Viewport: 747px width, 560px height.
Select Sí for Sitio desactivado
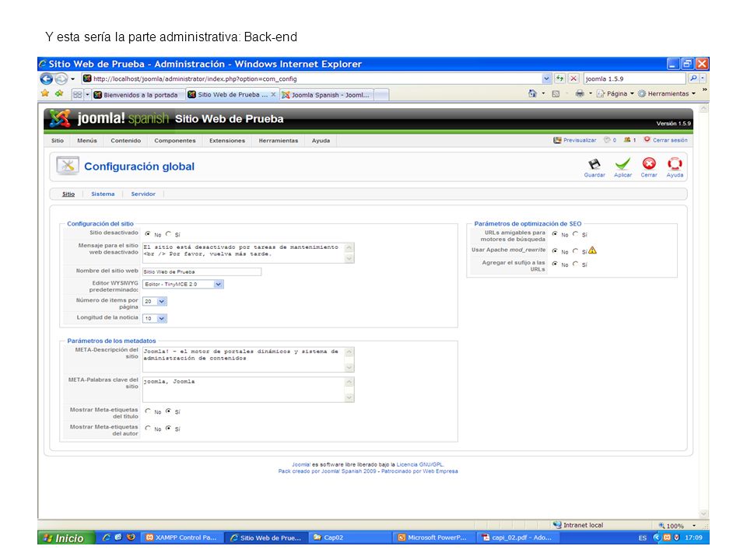click(168, 234)
